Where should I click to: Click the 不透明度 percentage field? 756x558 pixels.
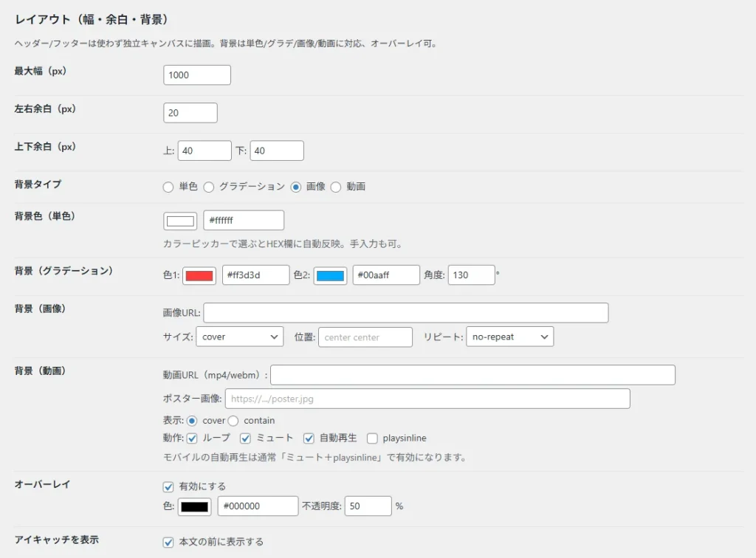click(x=368, y=506)
